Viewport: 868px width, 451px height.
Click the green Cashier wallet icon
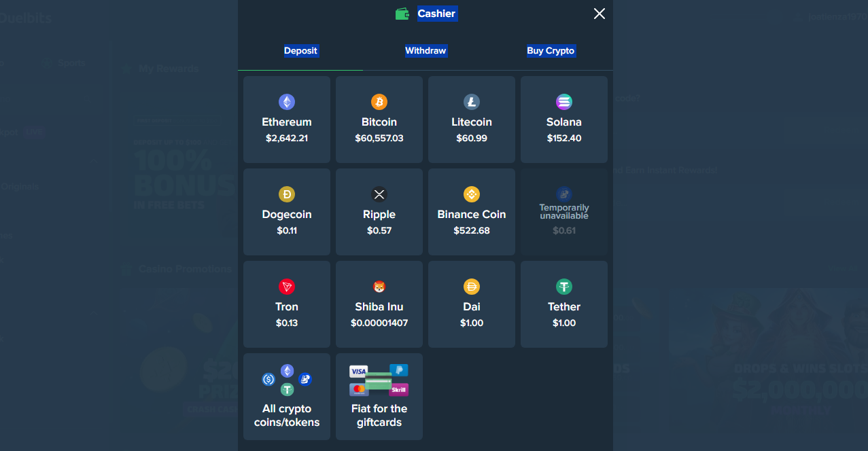click(402, 14)
